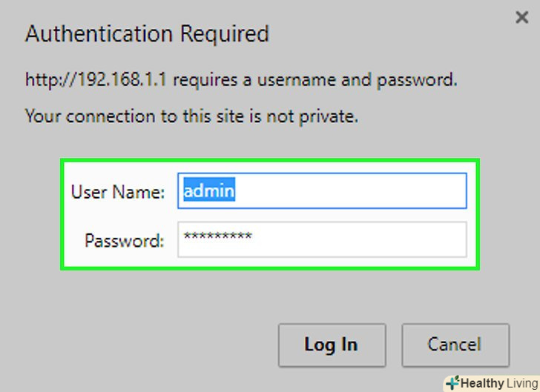The image size is (540, 392).
Task: Select the word 'Living' in the watermark
Action: pos(521,383)
